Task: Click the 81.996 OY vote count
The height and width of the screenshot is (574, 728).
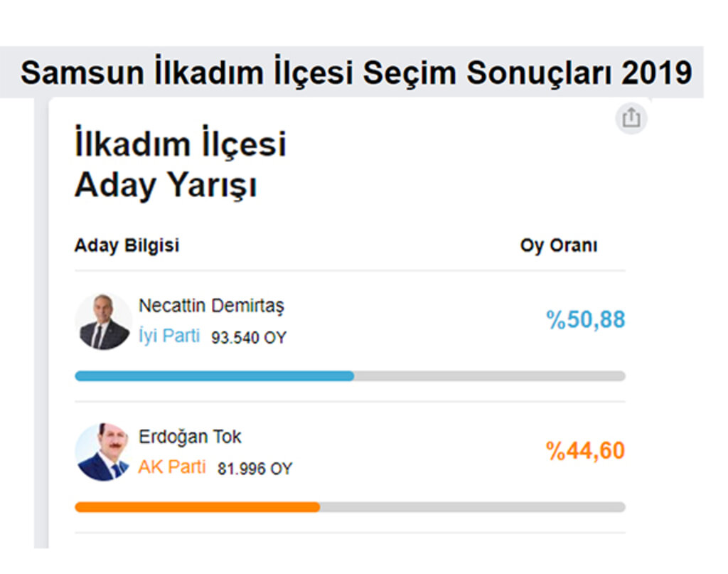Action: coord(255,469)
